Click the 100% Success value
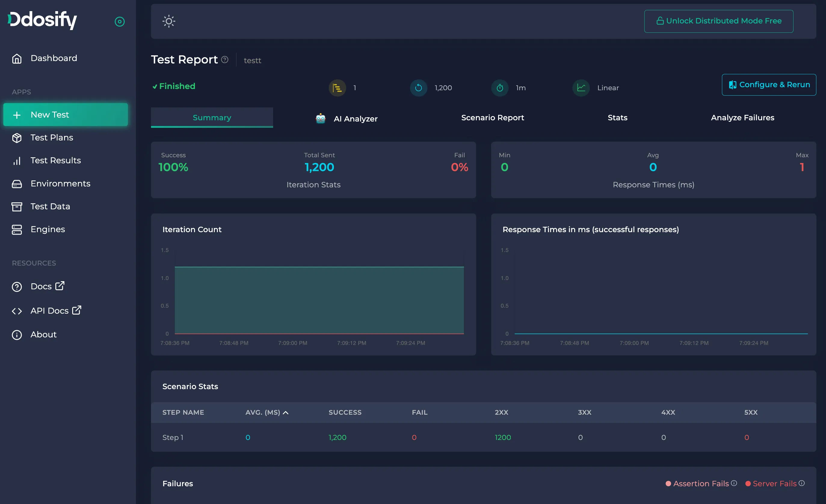The image size is (826, 504). 173,167
